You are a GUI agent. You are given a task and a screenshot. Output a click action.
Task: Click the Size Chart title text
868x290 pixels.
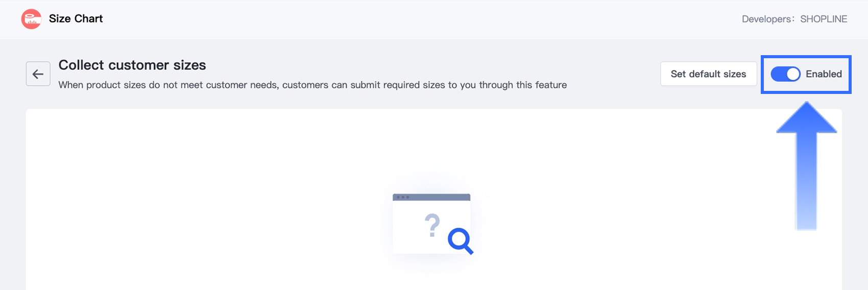pyautogui.click(x=76, y=19)
